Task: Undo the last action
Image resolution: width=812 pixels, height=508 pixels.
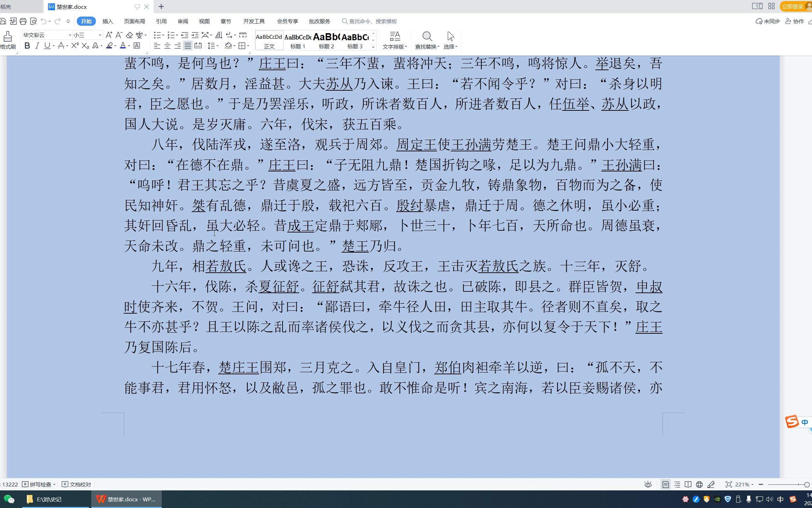Action: (44, 21)
